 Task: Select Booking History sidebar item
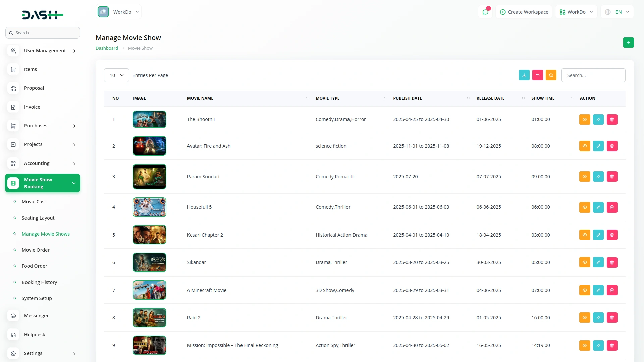39,282
